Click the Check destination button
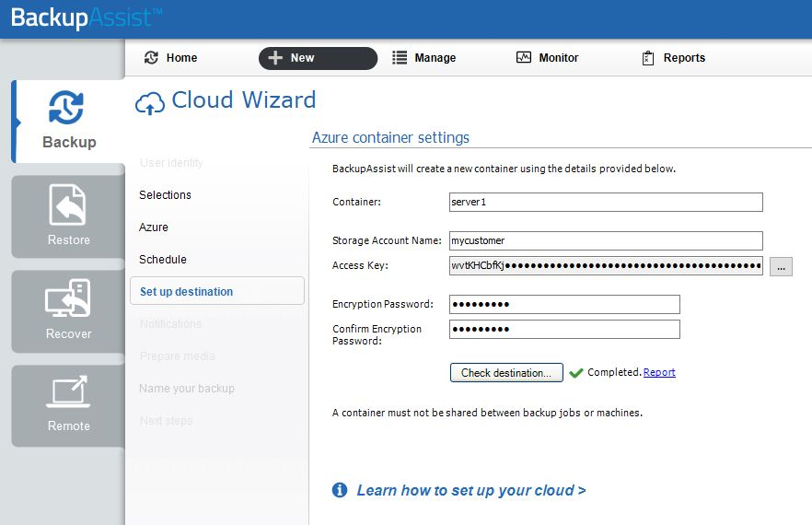The height and width of the screenshot is (525, 812). point(506,373)
